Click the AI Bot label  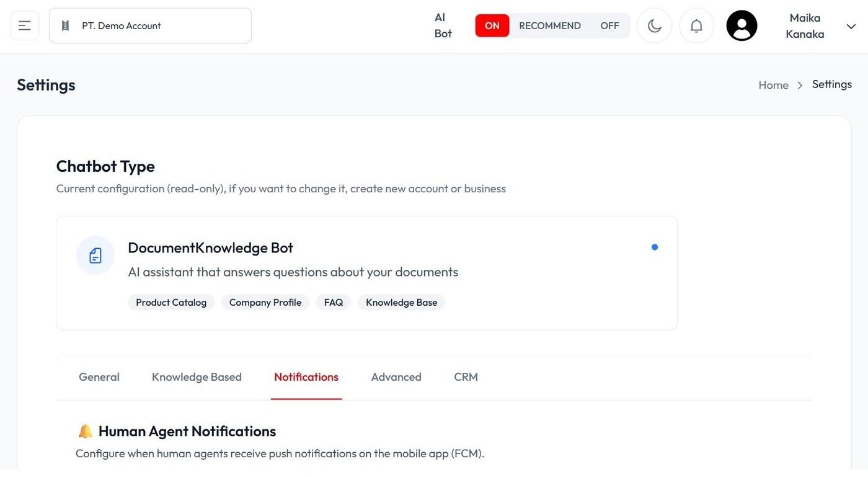[x=443, y=25]
